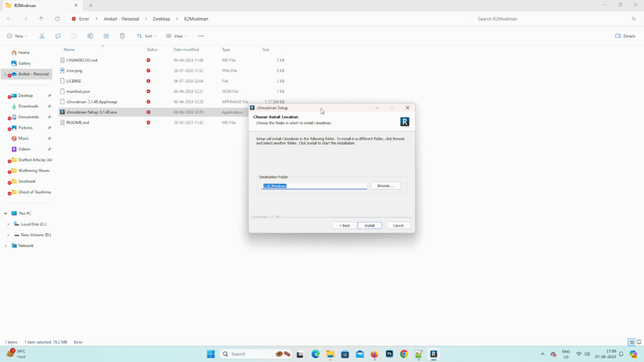Open the Task View taskbar icon
The width and height of the screenshot is (644, 362).
pyautogui.click(x=300, y=354)
